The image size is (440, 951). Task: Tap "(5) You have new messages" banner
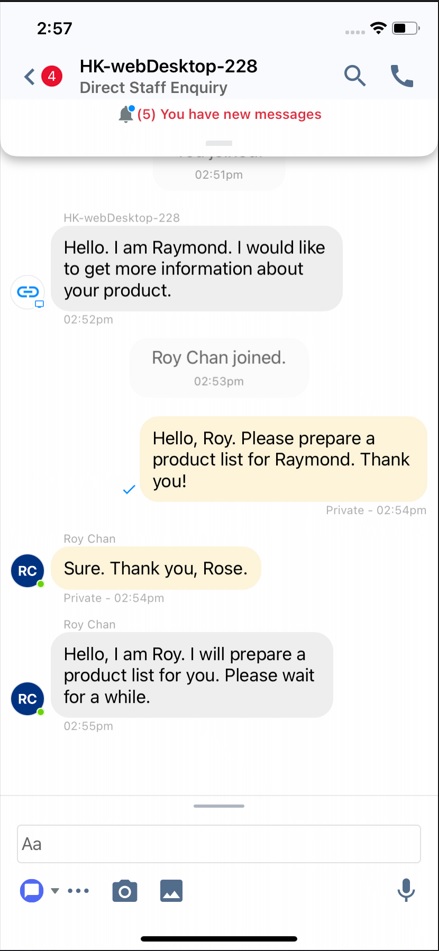229,114
